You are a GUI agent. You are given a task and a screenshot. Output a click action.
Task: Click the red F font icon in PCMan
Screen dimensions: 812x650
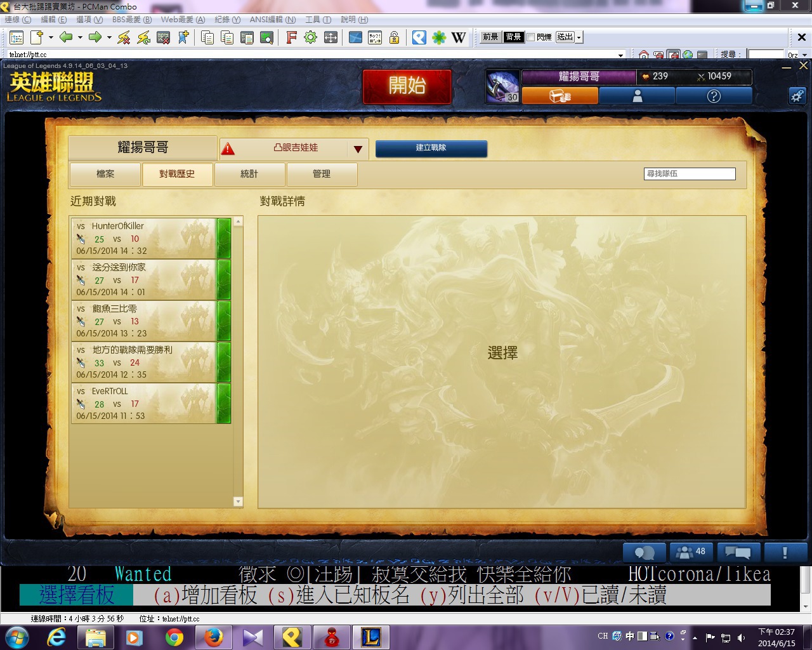pyautogui.click(x=291, y=37)
